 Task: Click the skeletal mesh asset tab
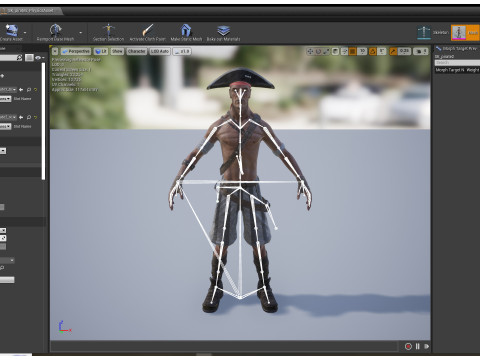pos(31,11)
